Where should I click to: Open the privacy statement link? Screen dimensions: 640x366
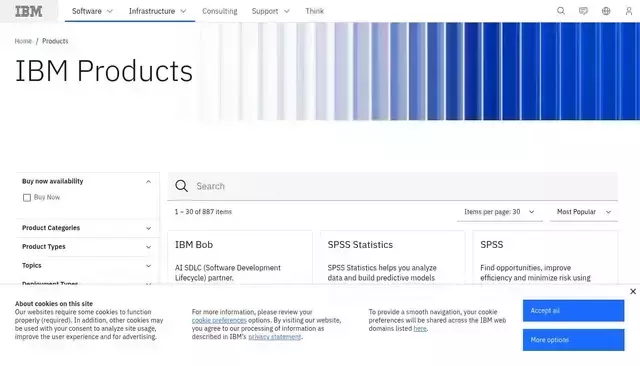(x=275, y=337)
